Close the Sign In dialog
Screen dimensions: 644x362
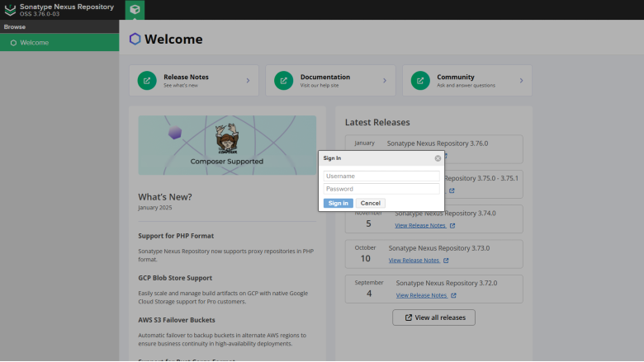click(x=438, y=158)
